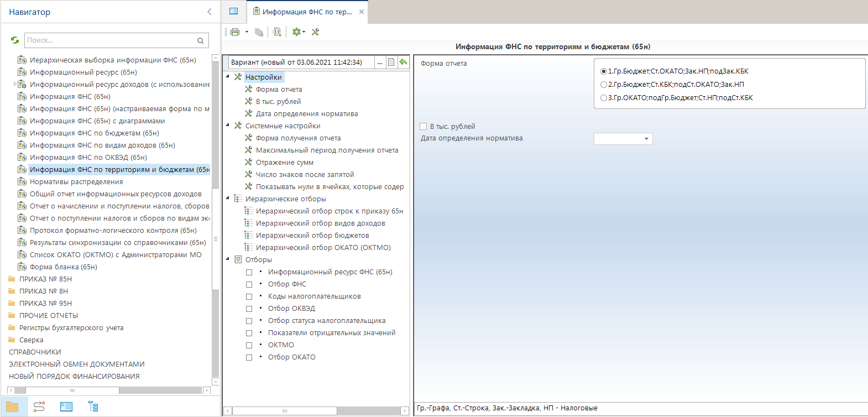Open Форма бланка (65н) in navigator
868x417 pixels.
coord(63,267)
